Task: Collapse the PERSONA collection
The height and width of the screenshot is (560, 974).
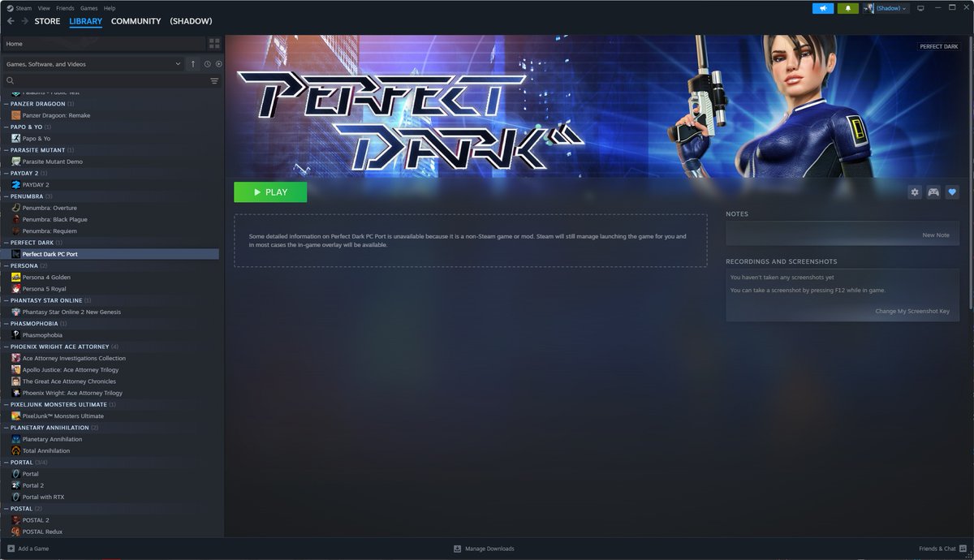Action: click(x=6, y=265)
